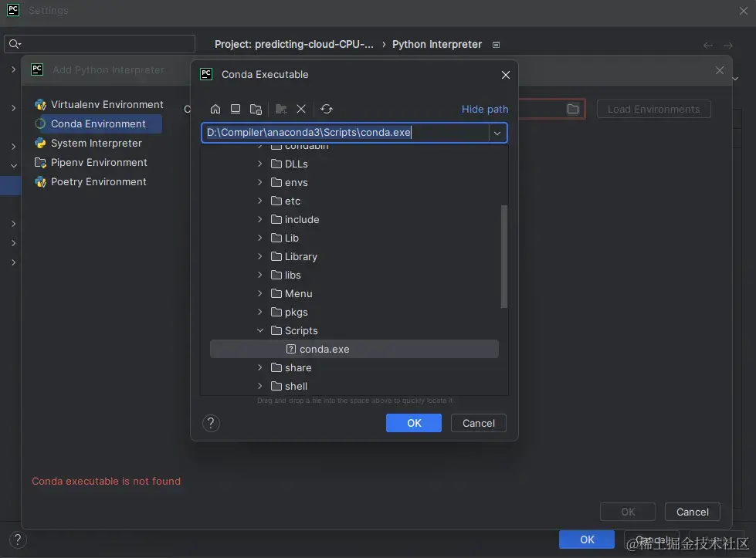Jump to desktop directory in file chooser toolbar
The width and height of the screenshot is (756, 558).
click(236, 109)
